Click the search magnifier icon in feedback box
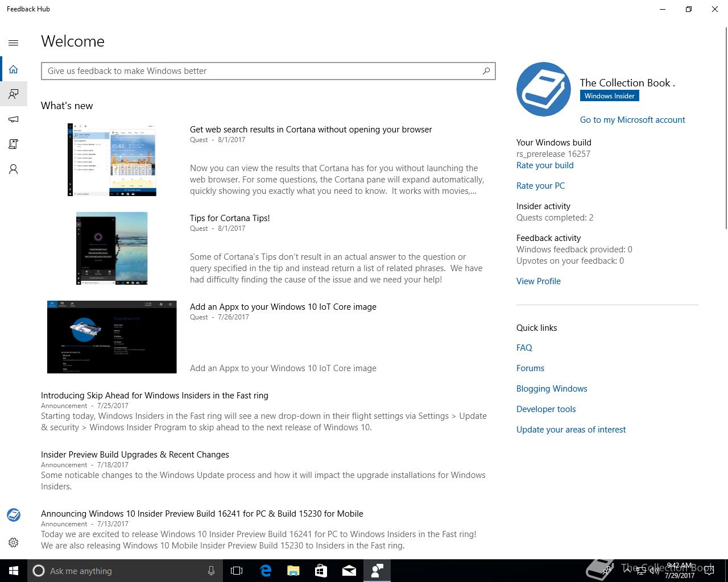Screen dimensions: 728x582 [486, 71]
